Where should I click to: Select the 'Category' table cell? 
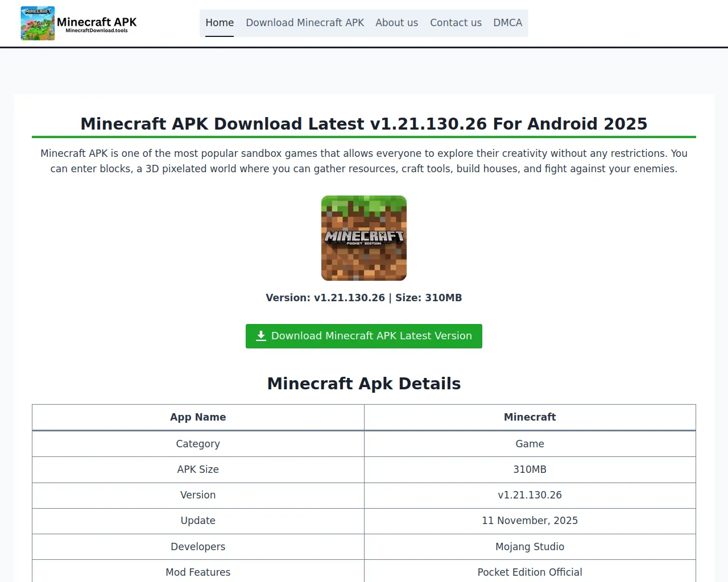(198, 444)
